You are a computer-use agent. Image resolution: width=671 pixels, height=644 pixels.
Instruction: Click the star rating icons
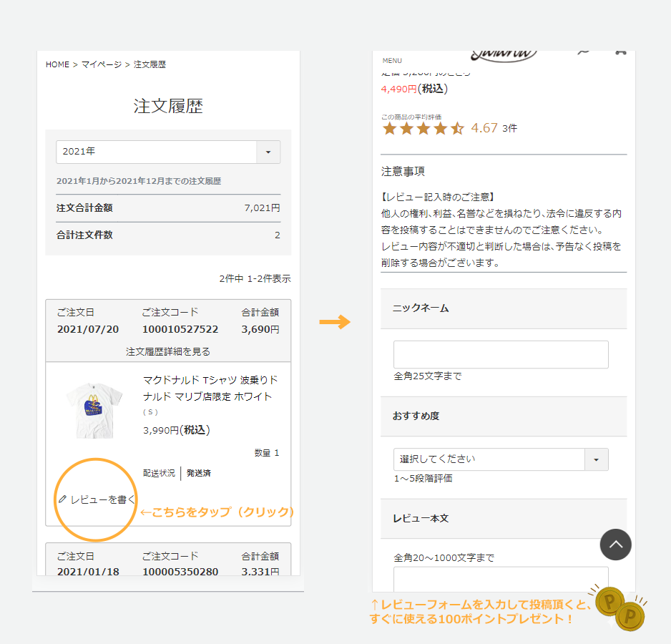pyautogui.click(x=423, y=129)
